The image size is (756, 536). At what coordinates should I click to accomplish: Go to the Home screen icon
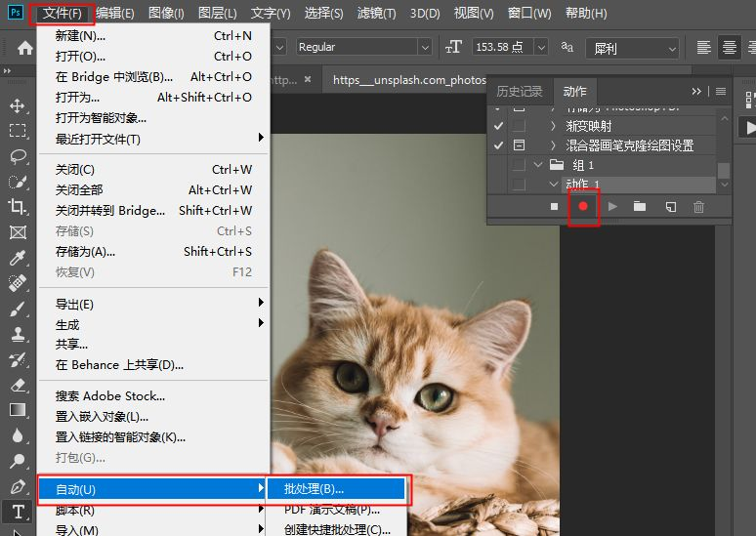[25, 48]
